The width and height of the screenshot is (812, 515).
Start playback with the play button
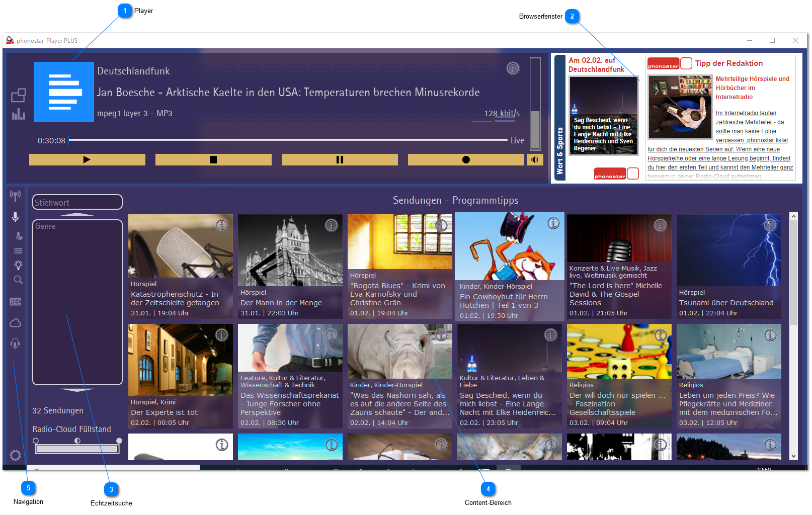(87, 159)
